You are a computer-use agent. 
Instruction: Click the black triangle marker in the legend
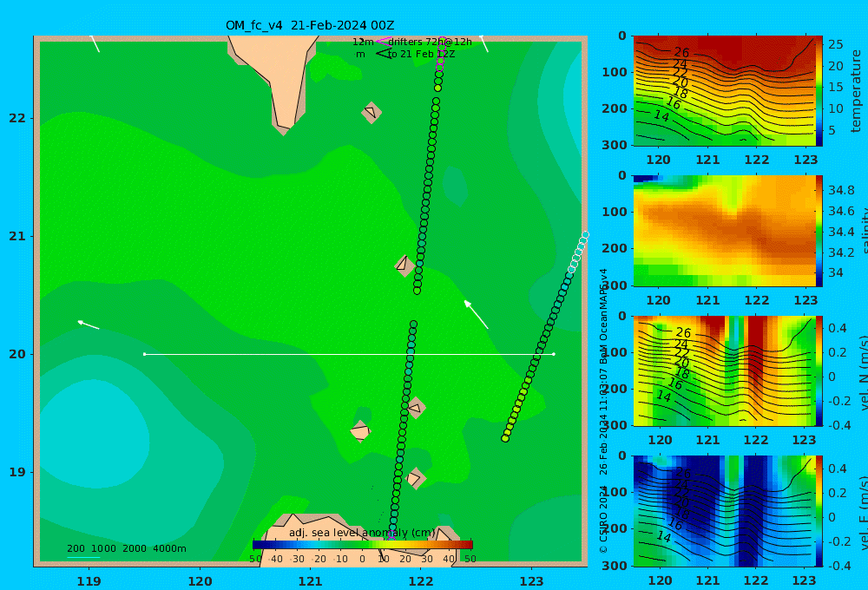[x=384, y=54]
